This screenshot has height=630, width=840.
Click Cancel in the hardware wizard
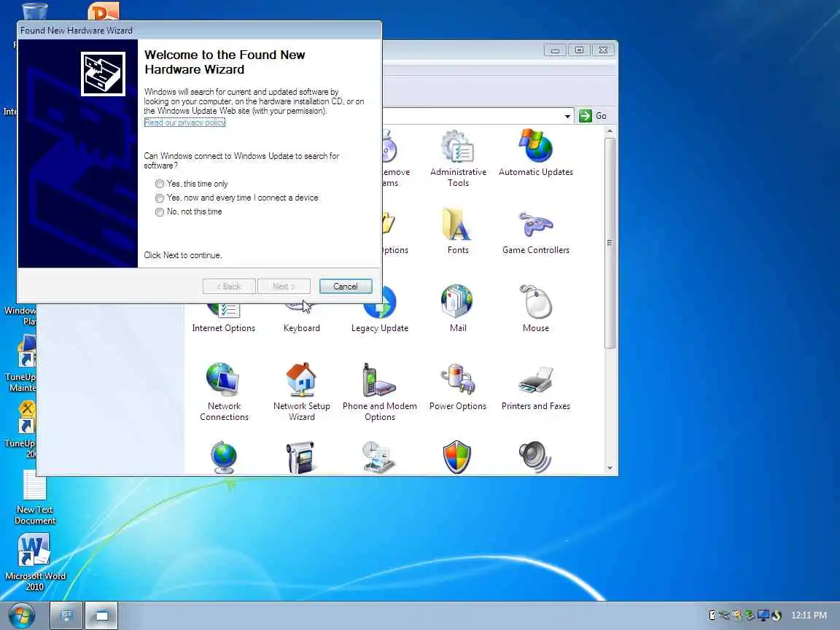click(x=346, y=287)
